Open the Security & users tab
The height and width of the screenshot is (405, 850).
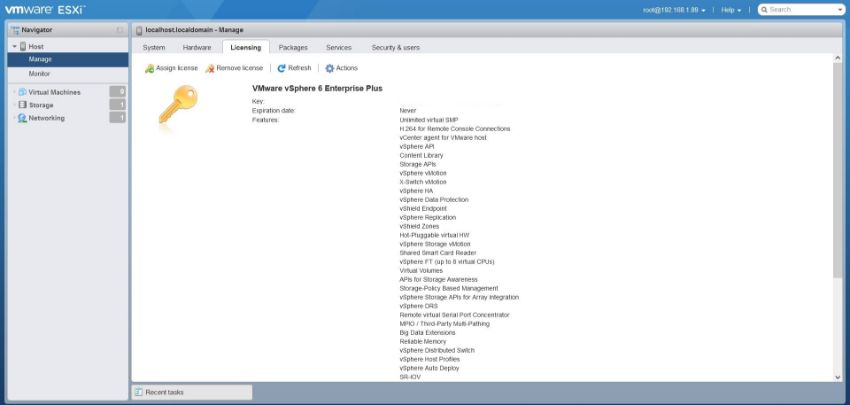(x=396, y=48)
